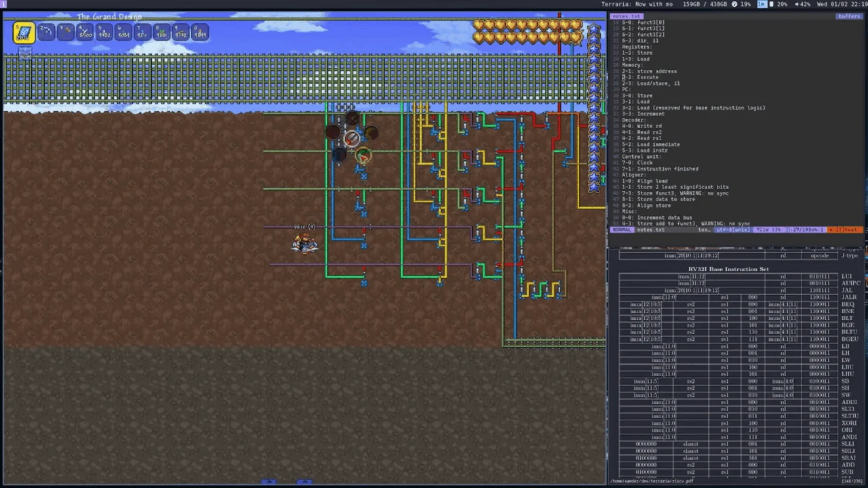Click the ADDI instruction label in the PDF
This screenshot has height=488, width=868.
tap(848, 402)
